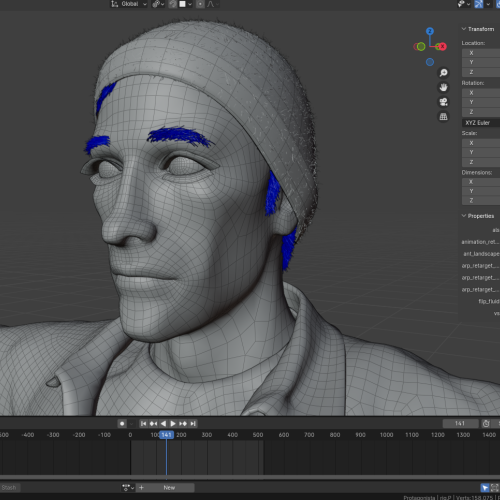Click the Scale X field
The image size is (500, 500).
pos(481,143)
